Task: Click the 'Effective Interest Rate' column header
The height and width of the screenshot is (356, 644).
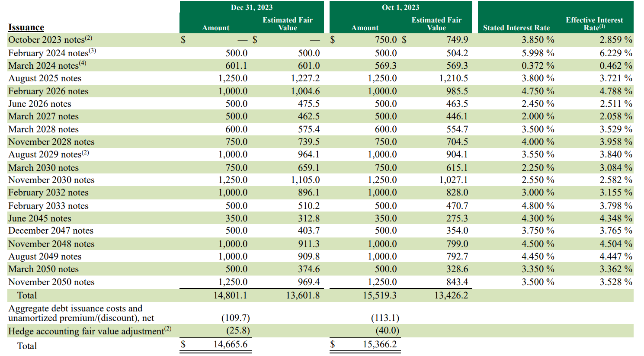Action: pos(594,24)
